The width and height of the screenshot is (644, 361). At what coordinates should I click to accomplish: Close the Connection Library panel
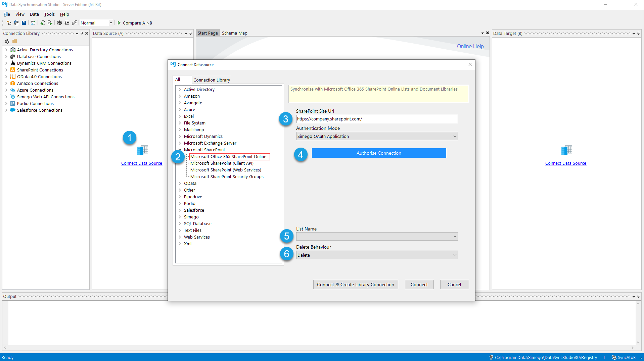coord(87,33)
